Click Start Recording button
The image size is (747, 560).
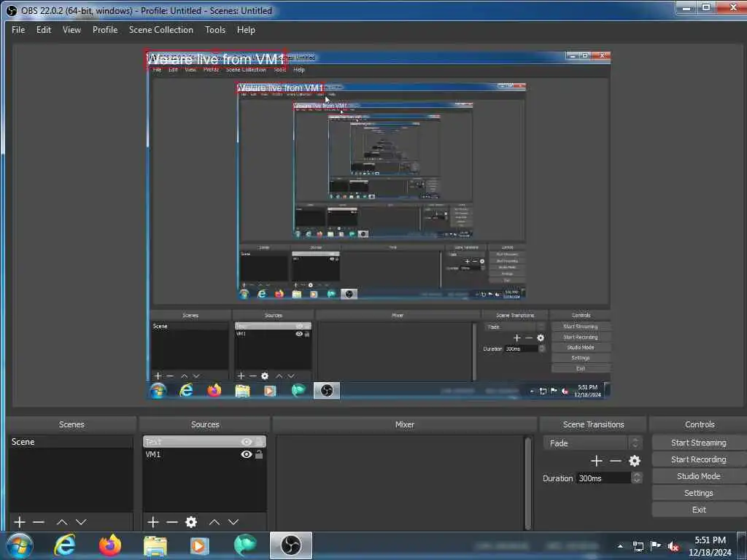(x=698, y=459)
